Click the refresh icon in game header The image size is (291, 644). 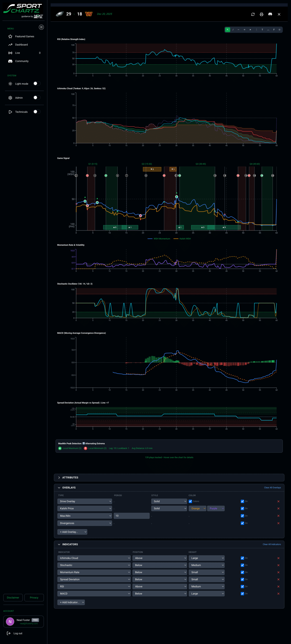(253, 14)
